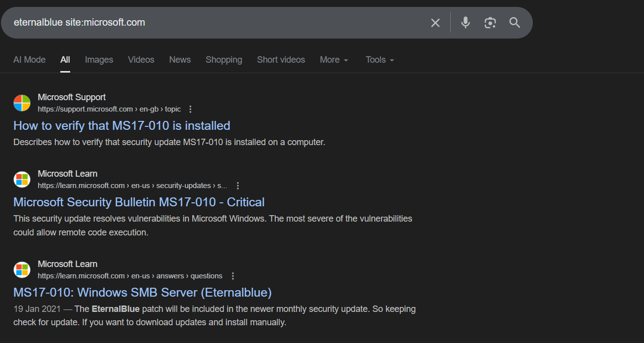Open three-dot menu for support.microsoft.com result

click(191, 109)
